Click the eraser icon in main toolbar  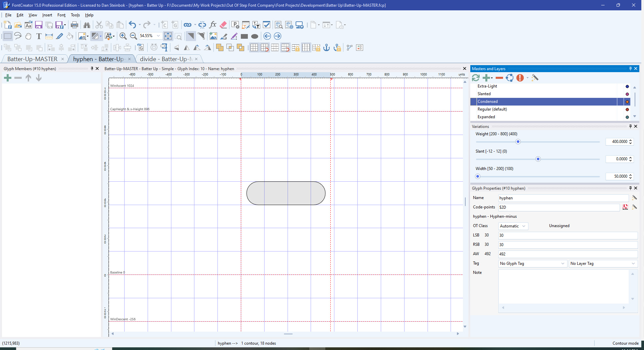coord(223,25)
